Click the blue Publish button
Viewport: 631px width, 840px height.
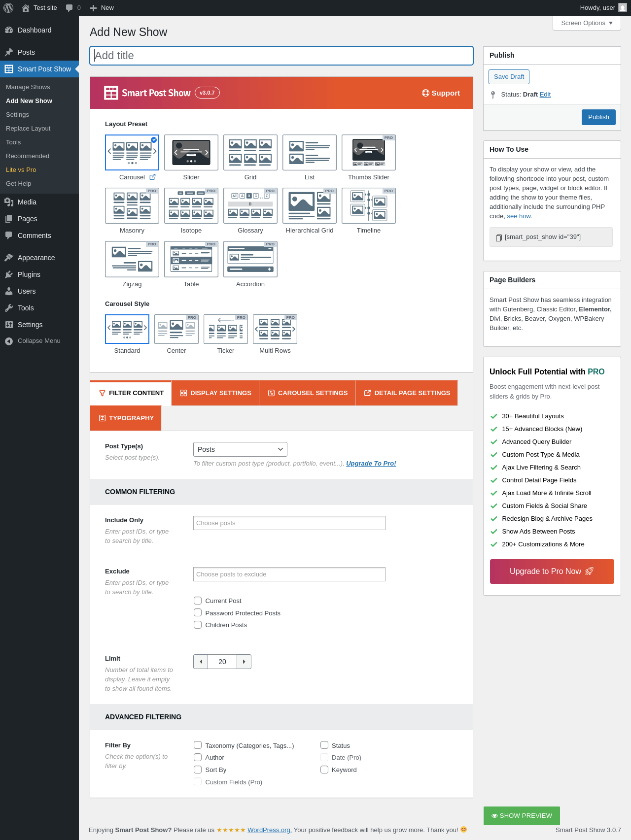598,117
